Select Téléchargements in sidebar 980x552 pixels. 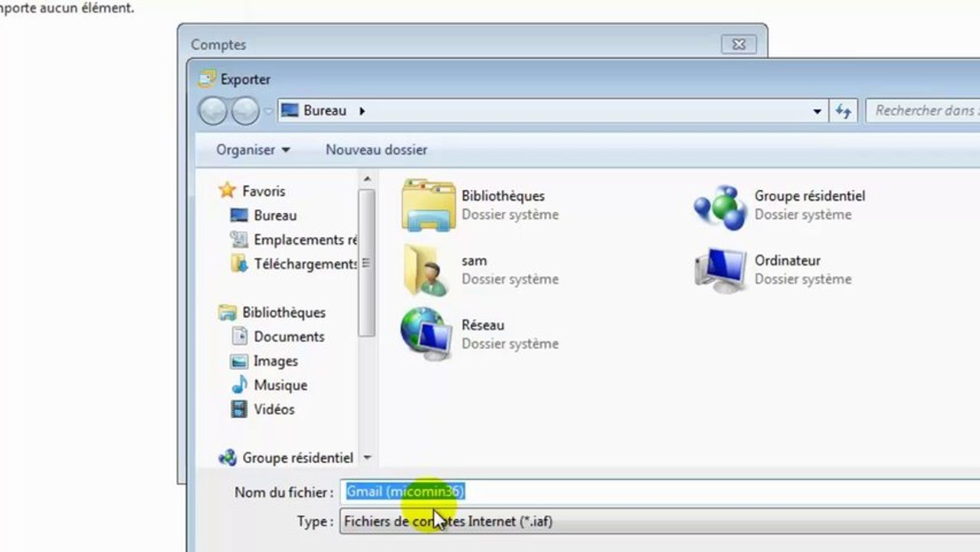pyautogui.click(x=305, y=264)
